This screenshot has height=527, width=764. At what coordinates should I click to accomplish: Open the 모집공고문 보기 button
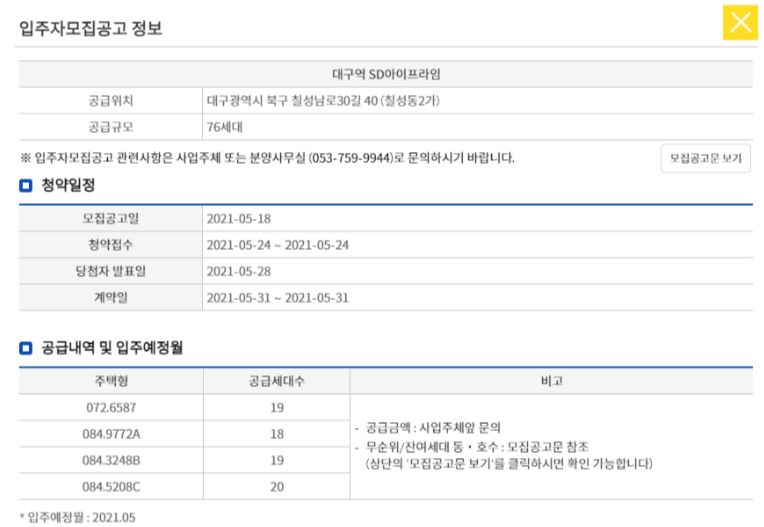click(x=706, y=158)
